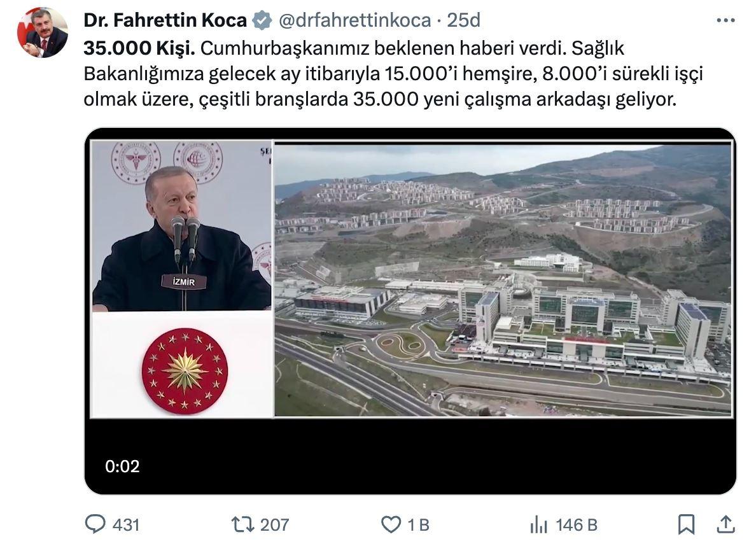Click the aerial hospital footage area
Screen dimensions: 756x546
click(503, 280)
